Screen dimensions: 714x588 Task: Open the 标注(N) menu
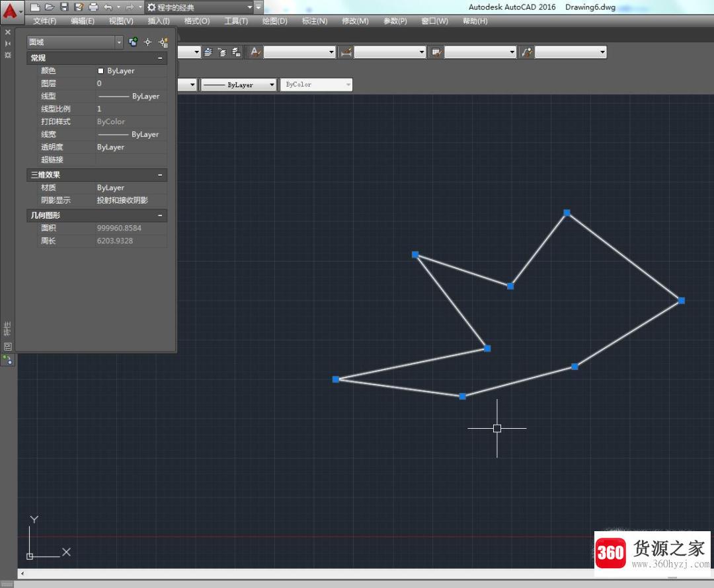click(x=314, y=21)
